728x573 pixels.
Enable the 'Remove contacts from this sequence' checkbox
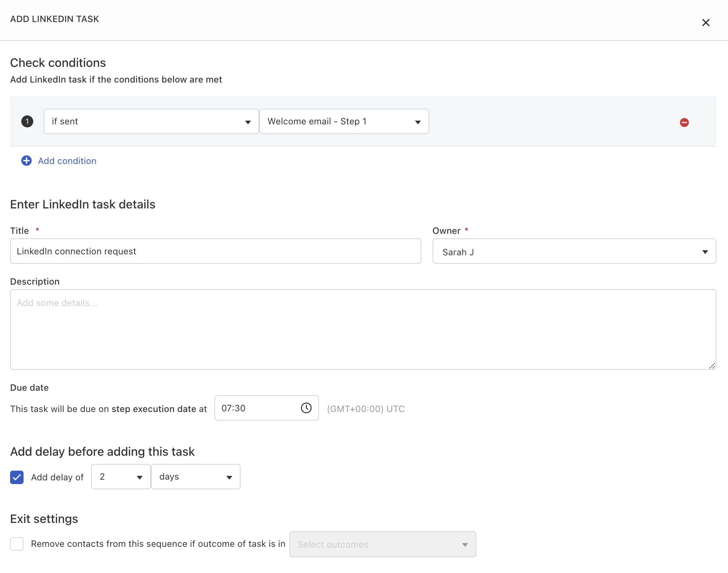(x=17, y=544)
